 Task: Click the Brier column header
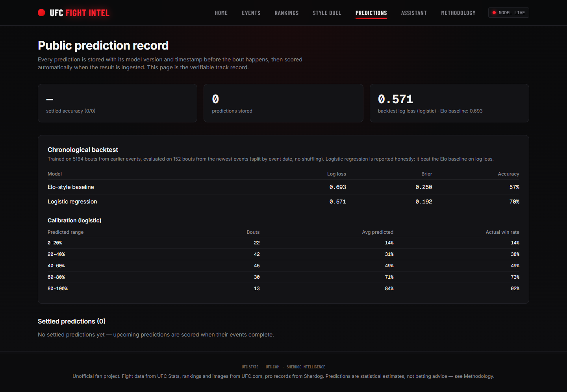pos(427,174)
